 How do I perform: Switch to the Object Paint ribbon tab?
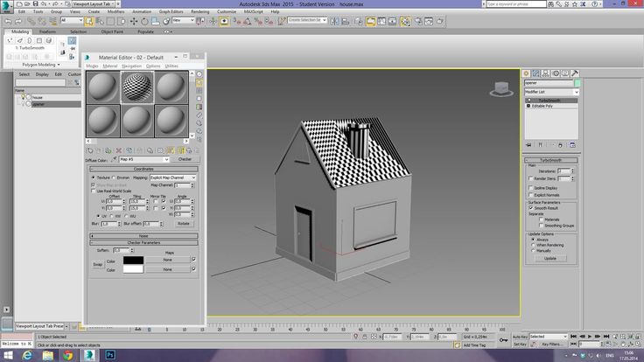click(111, 31)
